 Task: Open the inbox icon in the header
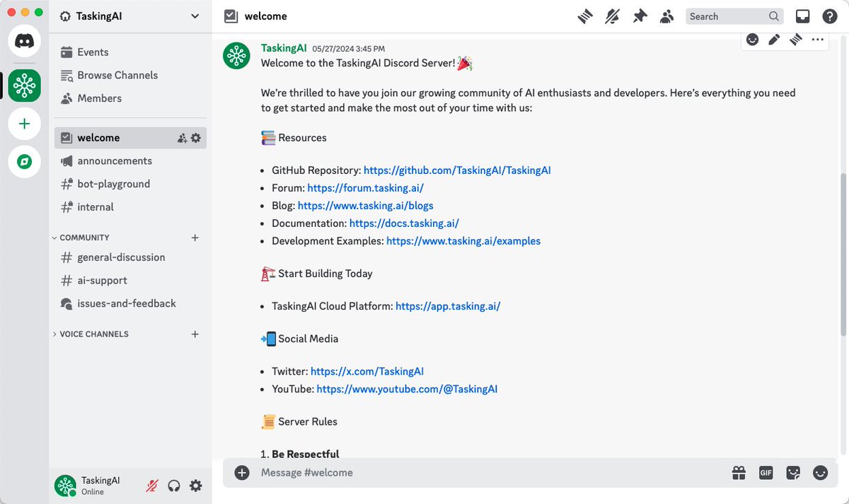tap(802, 16)
